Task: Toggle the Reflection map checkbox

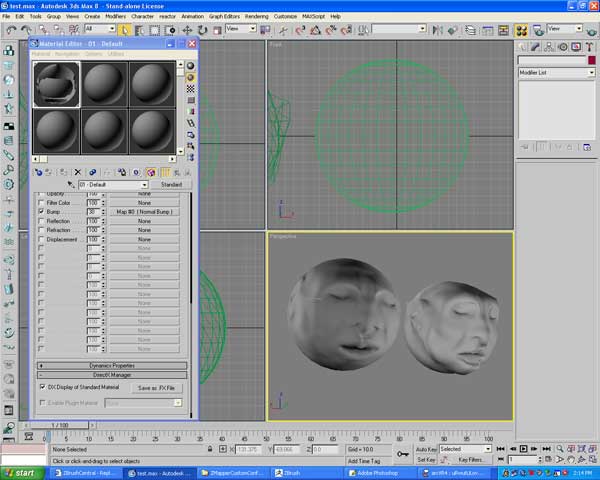Action: click(41, 221)
